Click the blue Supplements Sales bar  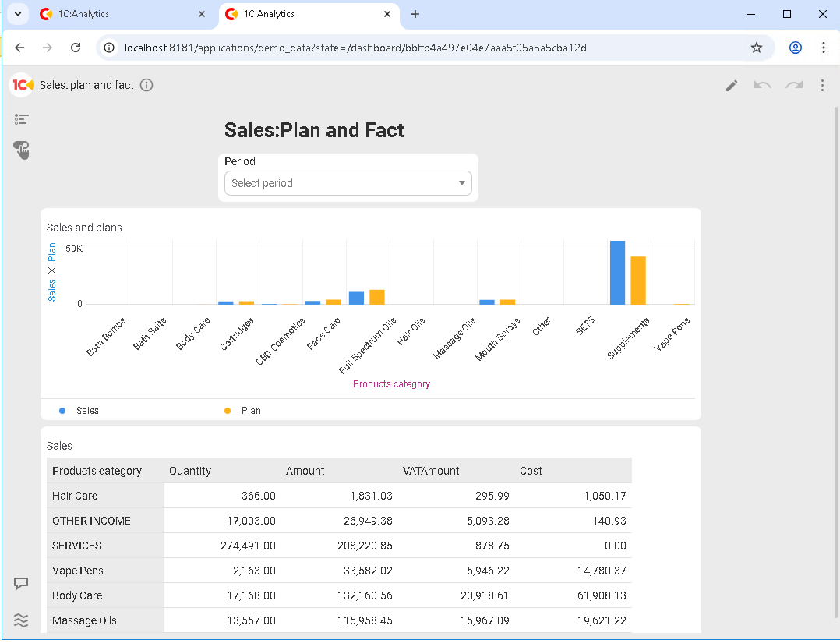(617, 273)
